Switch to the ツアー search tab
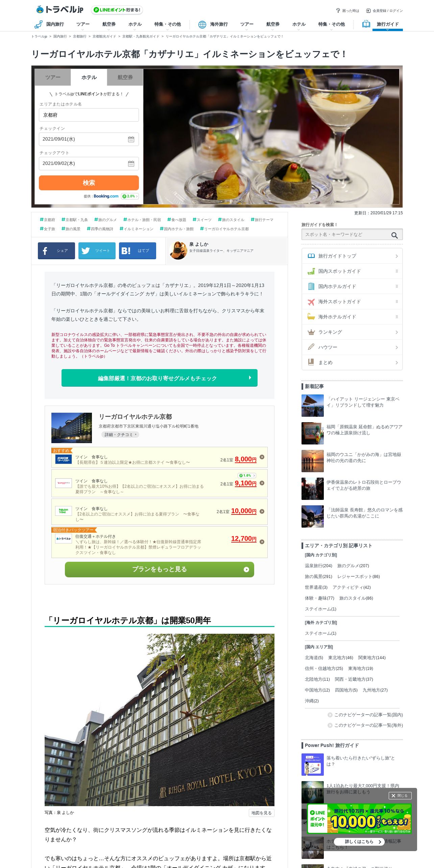434x868 pixels. click(53, 77)
